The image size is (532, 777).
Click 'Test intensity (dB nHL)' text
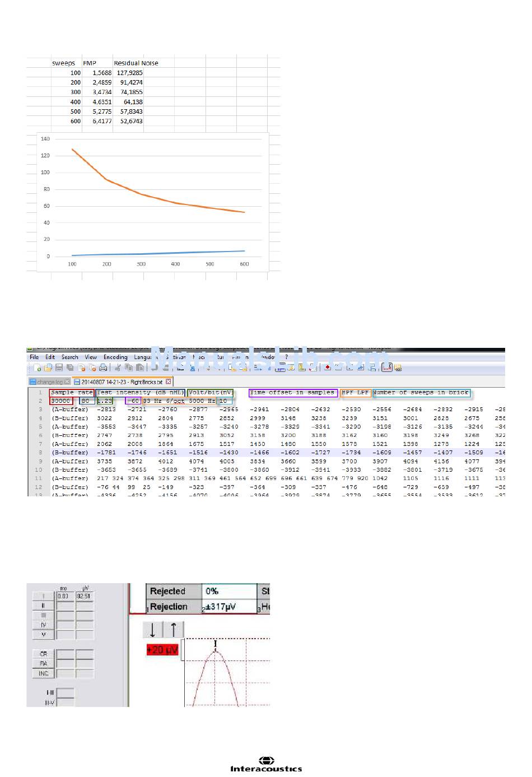[140, 393]
